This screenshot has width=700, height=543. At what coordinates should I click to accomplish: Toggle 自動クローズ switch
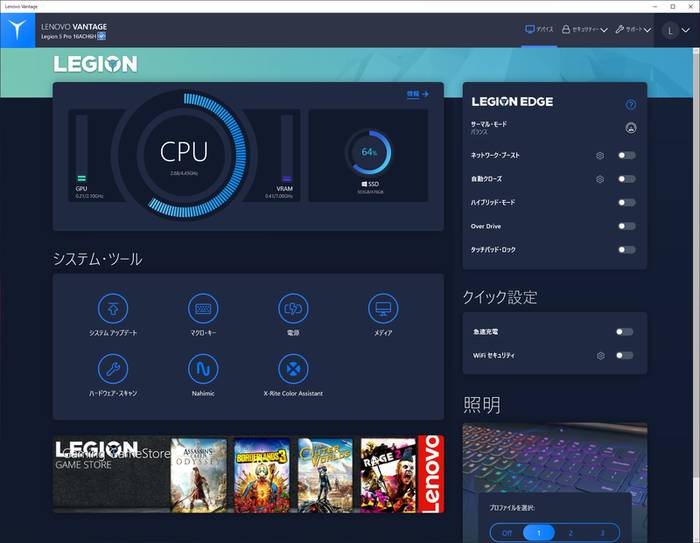[x=626, y=179]
